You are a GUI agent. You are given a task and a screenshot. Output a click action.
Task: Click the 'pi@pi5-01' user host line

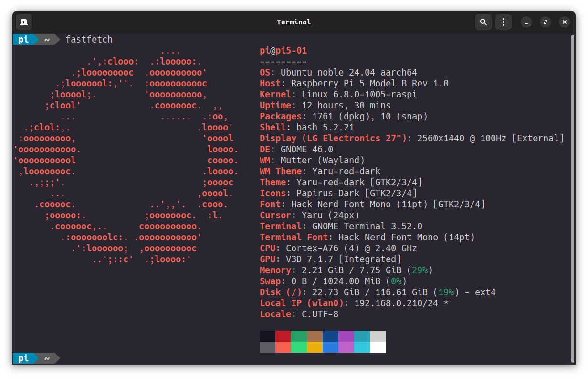click(283, 51)
